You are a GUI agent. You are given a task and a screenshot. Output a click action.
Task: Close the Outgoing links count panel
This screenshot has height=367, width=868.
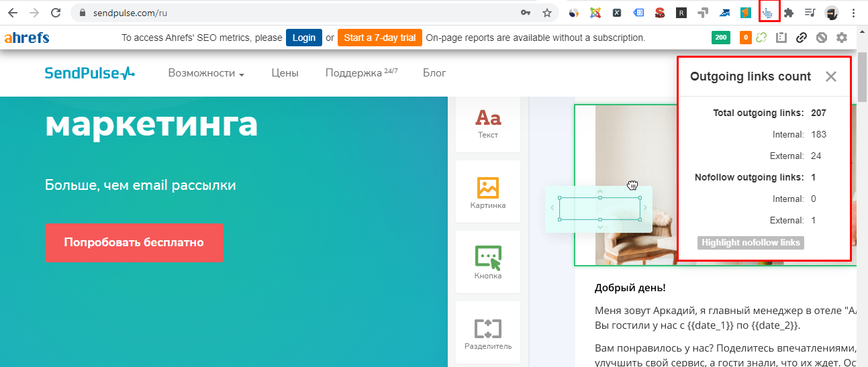830,76
